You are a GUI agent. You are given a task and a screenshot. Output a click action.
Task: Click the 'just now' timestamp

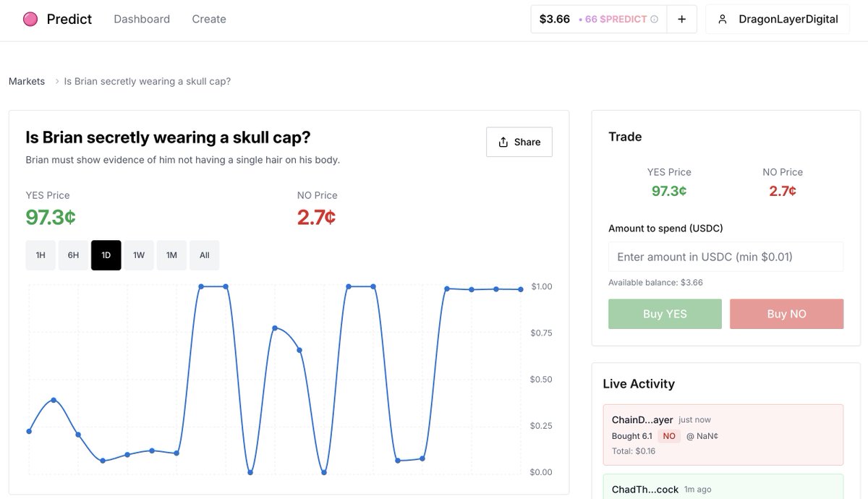[x=694, y=420]
